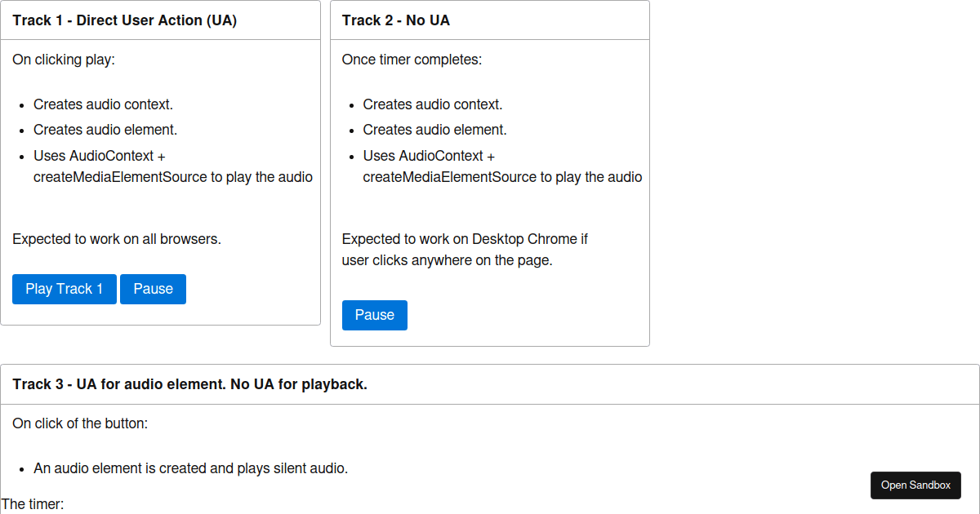
Task: Click "On click of the button:" text
Action: 80,423
